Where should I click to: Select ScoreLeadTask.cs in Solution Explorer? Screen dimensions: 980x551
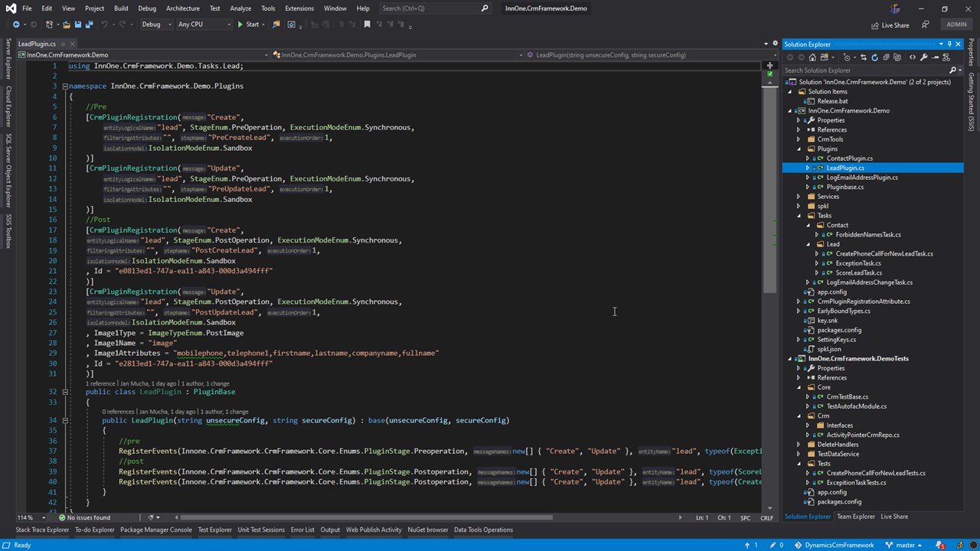click(858, 273)
